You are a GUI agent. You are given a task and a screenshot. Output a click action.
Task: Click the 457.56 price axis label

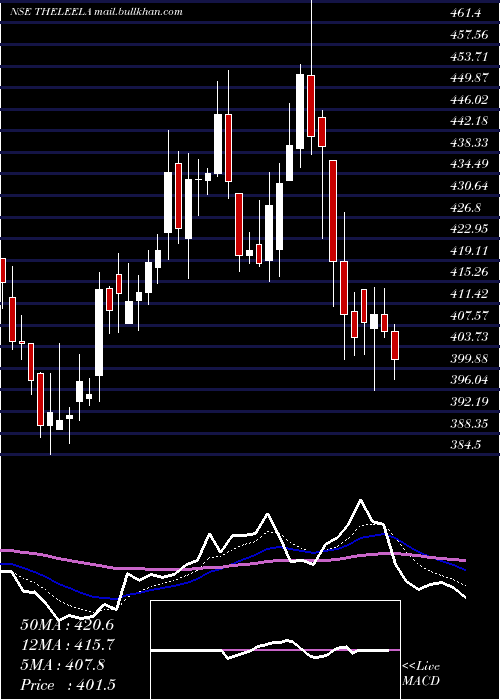pos(469,35)
